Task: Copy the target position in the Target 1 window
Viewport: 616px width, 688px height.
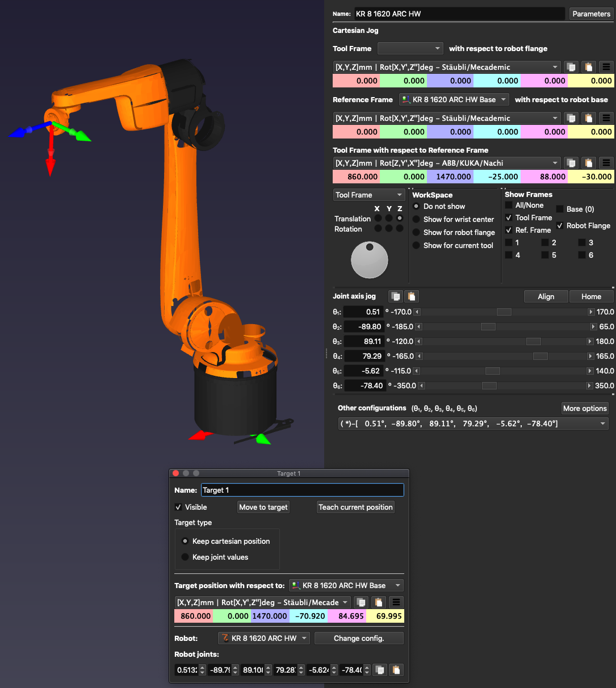Action: point(361,602)
